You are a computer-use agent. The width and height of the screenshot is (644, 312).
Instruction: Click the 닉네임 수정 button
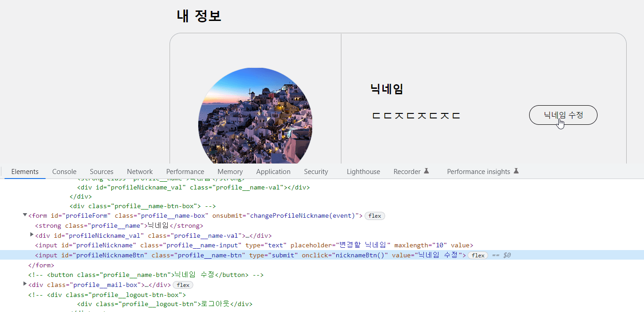coord(563,115)
